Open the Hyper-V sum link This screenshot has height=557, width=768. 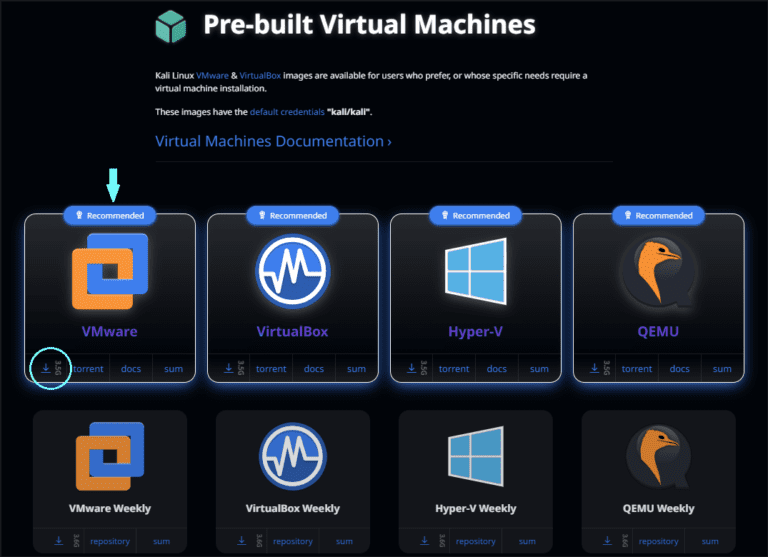539,369
